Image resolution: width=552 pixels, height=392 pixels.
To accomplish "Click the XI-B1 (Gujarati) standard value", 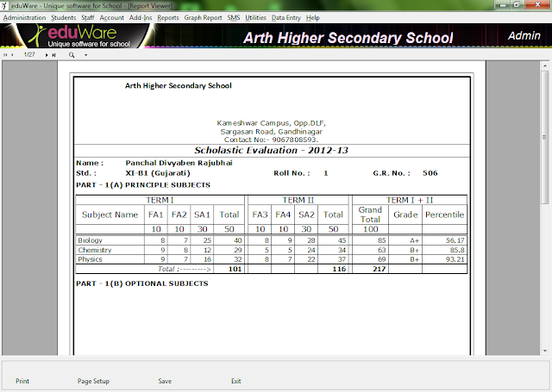I will tap(158, 173).
